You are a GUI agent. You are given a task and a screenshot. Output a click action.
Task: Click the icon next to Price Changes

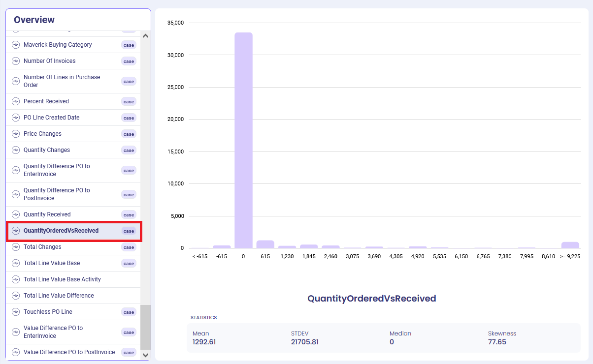click(x=16, y=134)
